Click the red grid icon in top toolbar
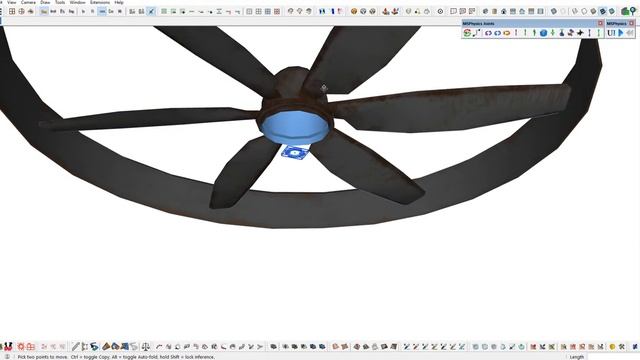 pos(277,11)
